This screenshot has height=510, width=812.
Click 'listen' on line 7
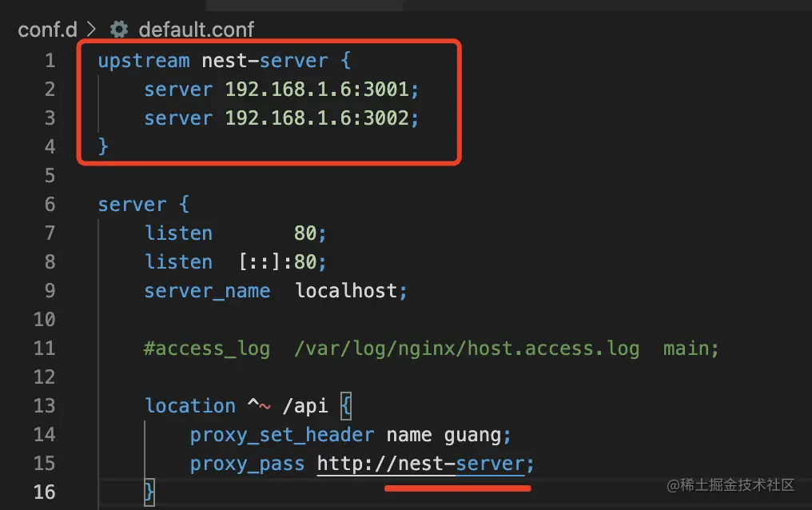(178, 233)
